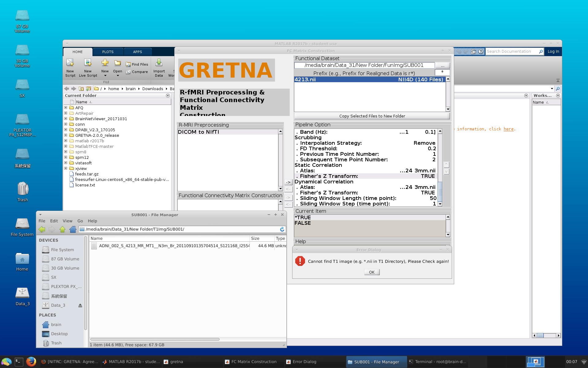Screen dimensions: 588x368
Task: Open Go menu in File Manager
Action: pyautogui.click(x=80, y=221)
